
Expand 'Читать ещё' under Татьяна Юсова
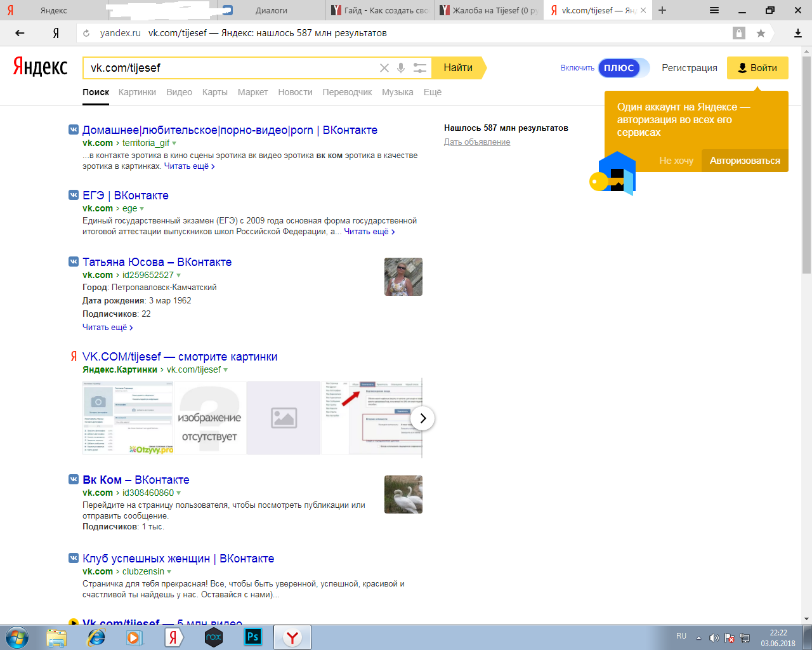click(x=107, y=328)
